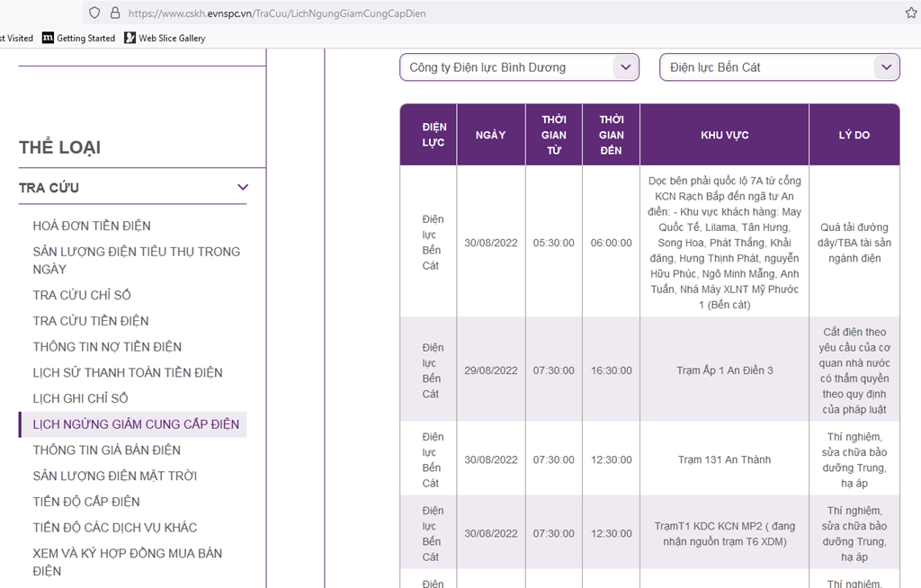Click the browser address bar URL
Screen dimensions: 921x588
(277, 13)
